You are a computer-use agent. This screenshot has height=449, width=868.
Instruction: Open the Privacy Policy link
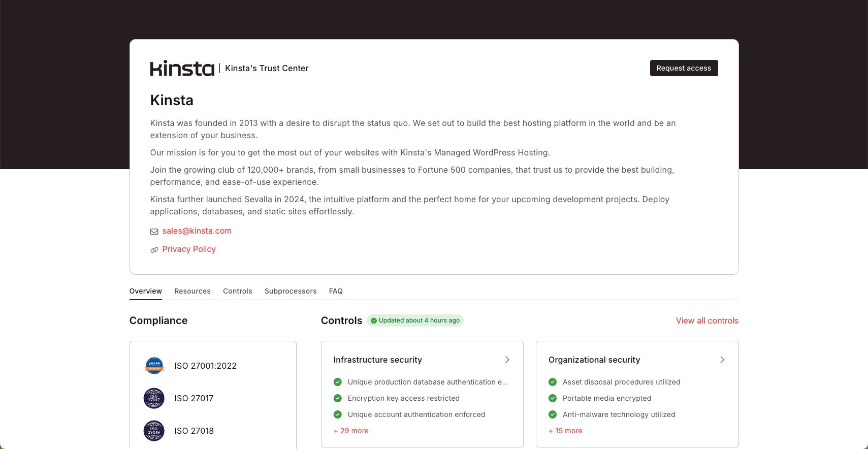click(x=189, y=249)
